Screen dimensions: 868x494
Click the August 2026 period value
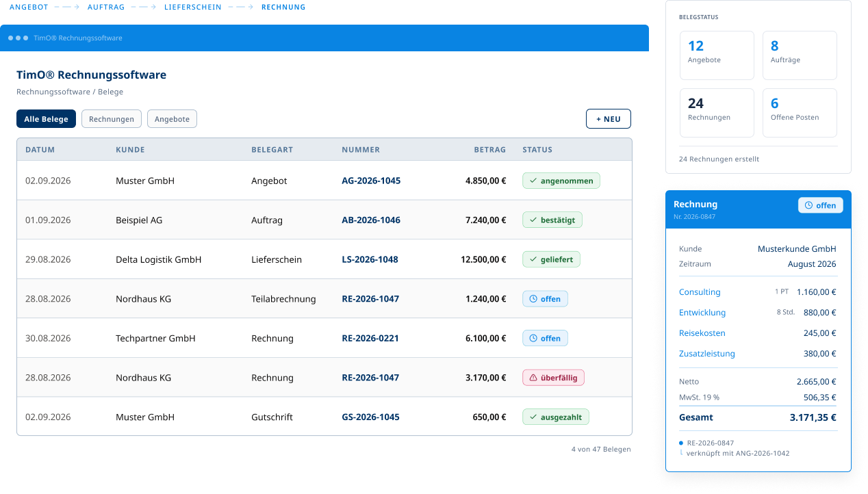pos(812,264)
